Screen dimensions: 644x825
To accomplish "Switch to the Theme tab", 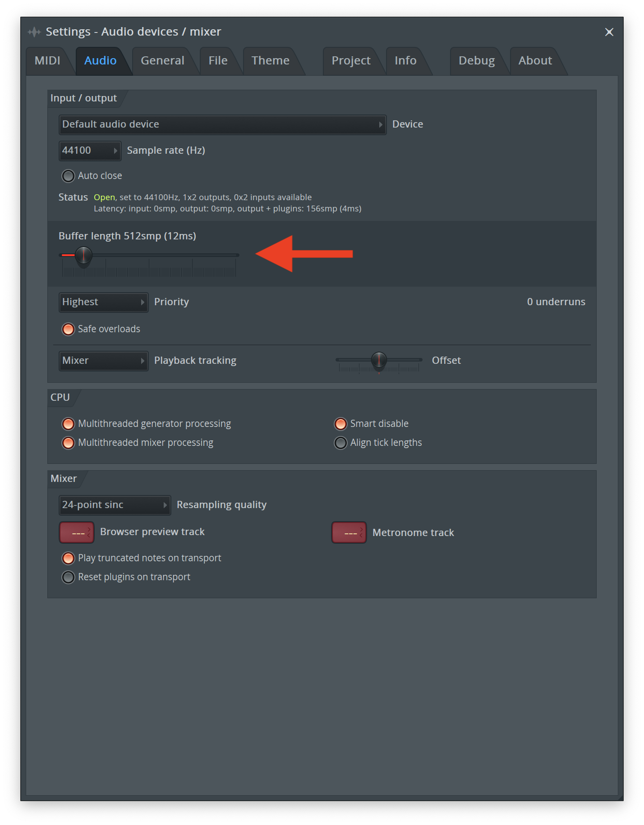I will click(x=270, y=60).
